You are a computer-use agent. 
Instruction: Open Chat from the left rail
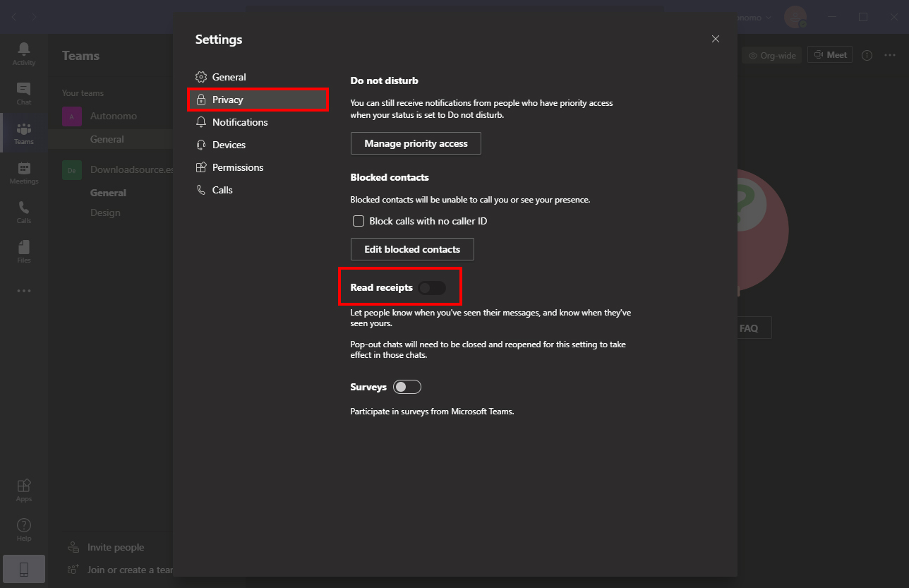24,93
